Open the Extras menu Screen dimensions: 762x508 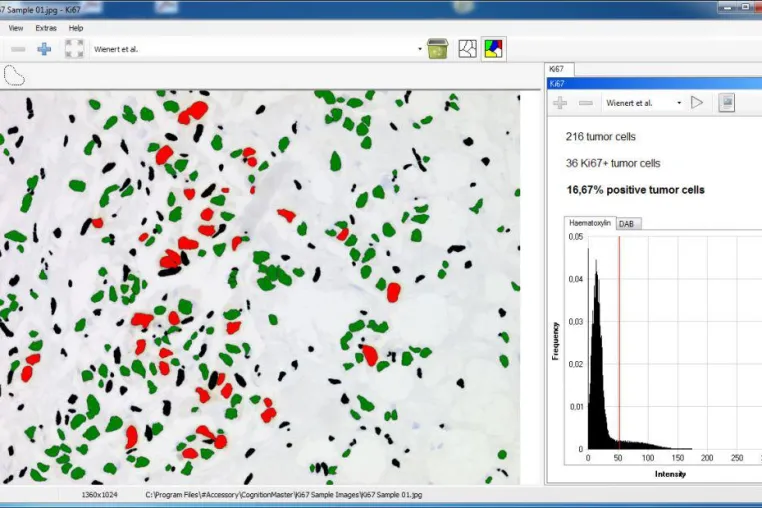pyautogui.click(x=46, y=28)
